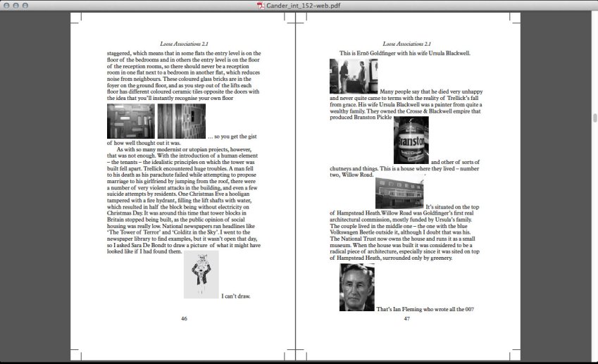Click the line starting 'The National Trust now owns'

tap(402, 239)
